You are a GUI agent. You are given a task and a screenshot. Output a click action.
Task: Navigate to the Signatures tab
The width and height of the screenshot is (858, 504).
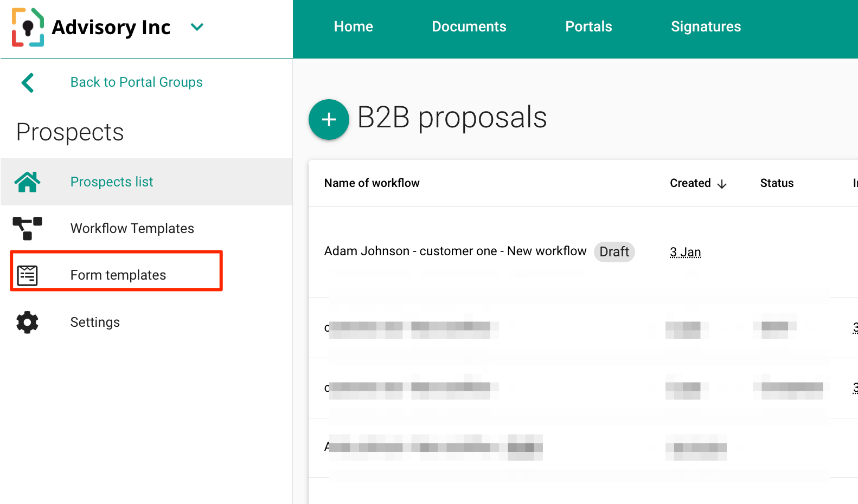pyautogui.click(x=706, y=27)
